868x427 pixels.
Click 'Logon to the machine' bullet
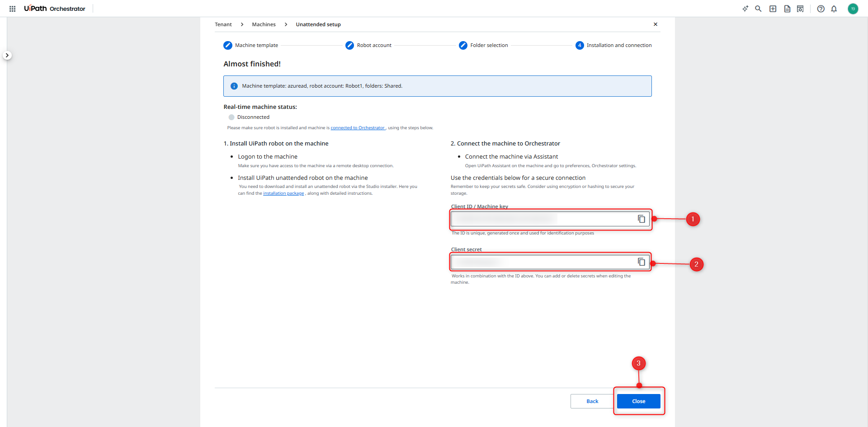click(268, 157)
